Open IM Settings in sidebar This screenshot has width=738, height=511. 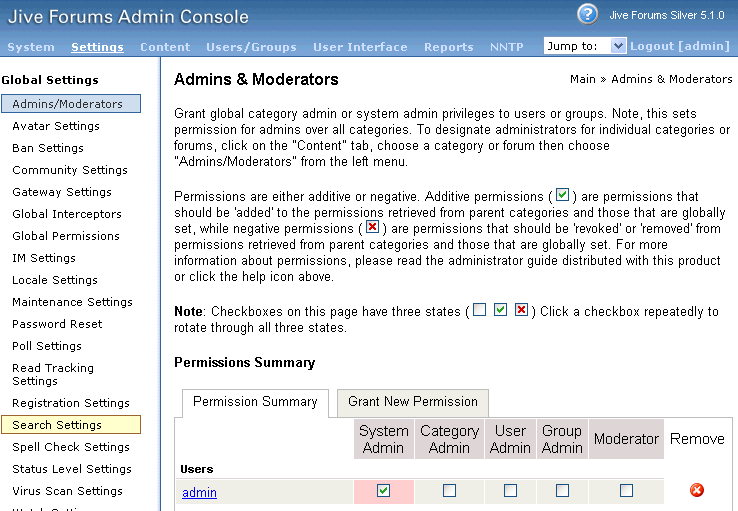coord(44,258)
